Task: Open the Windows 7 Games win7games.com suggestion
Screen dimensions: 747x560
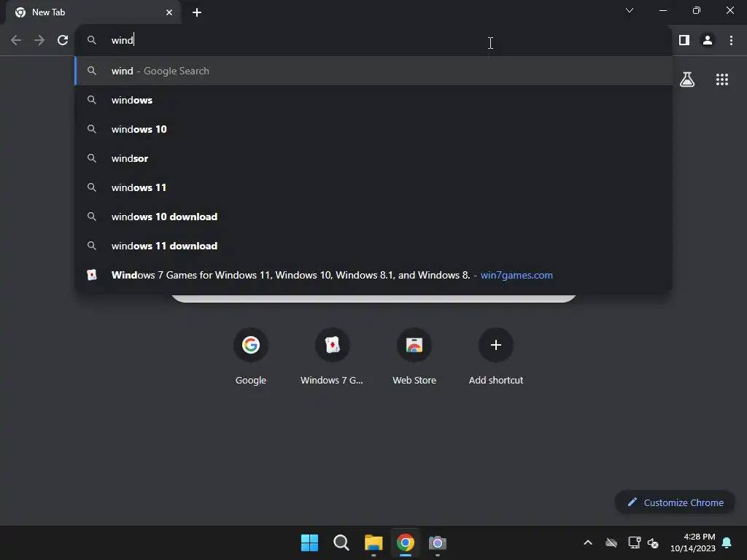Action: tap(373, 275)
